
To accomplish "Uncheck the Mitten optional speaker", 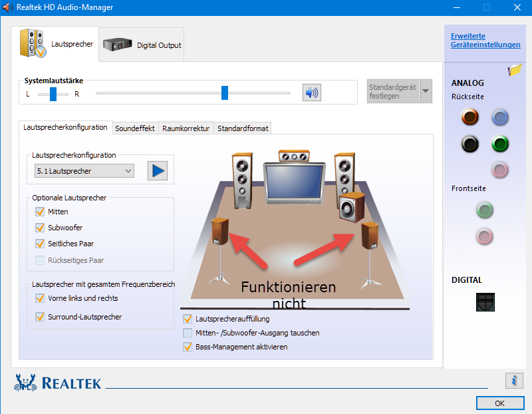I will 40,212.
